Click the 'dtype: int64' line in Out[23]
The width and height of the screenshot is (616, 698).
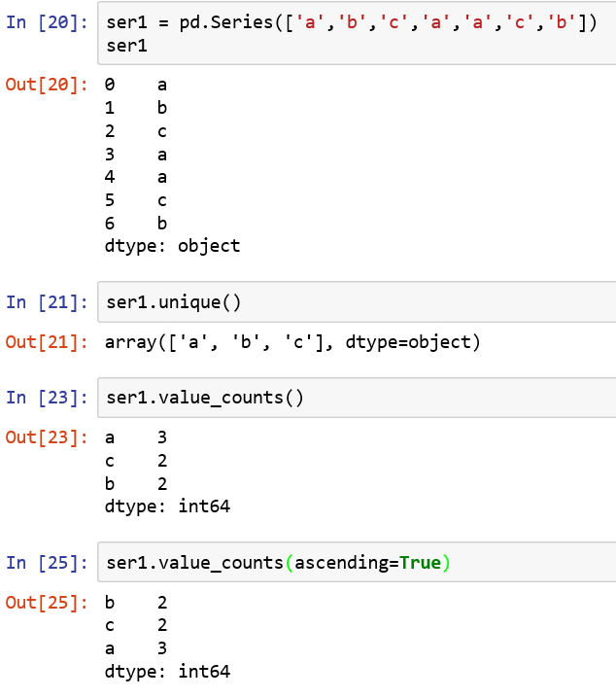168,506
